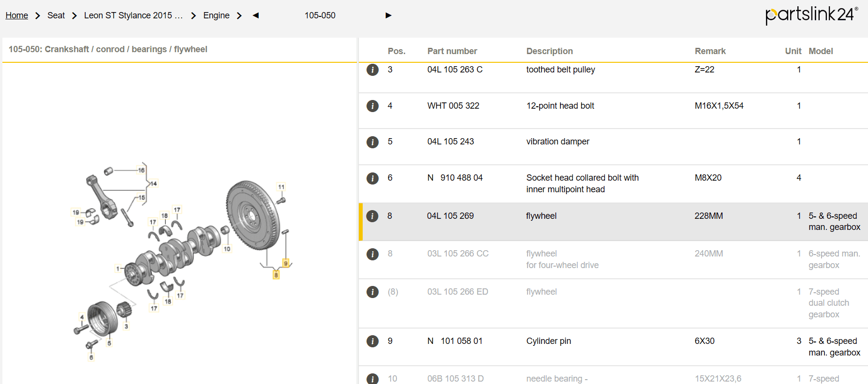The height and width of the screenshot is (384, 868).
Task: Click info icon for Cylinder pin row
Action: [x=372, y=341]
